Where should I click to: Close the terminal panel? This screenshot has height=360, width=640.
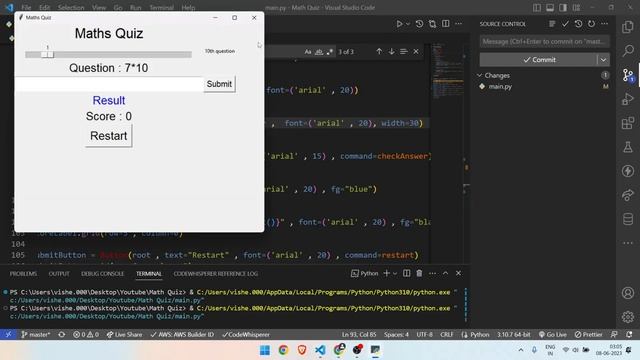click(x=458, y=273)
